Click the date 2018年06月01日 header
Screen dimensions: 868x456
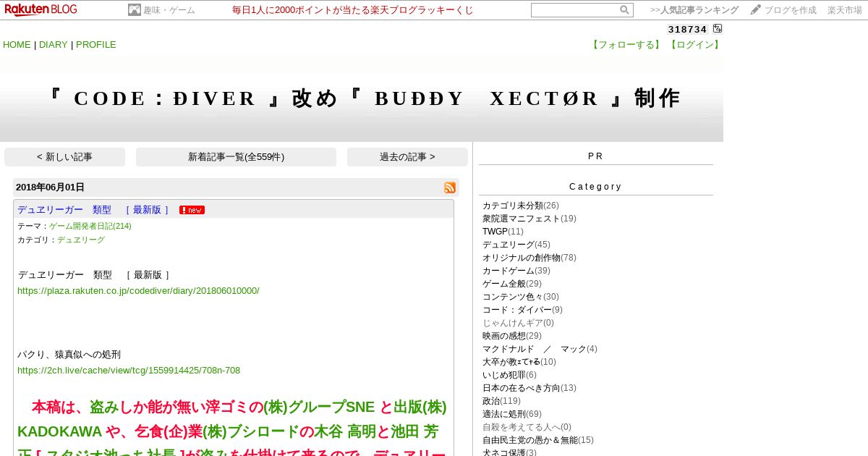[x=50, y=187]
